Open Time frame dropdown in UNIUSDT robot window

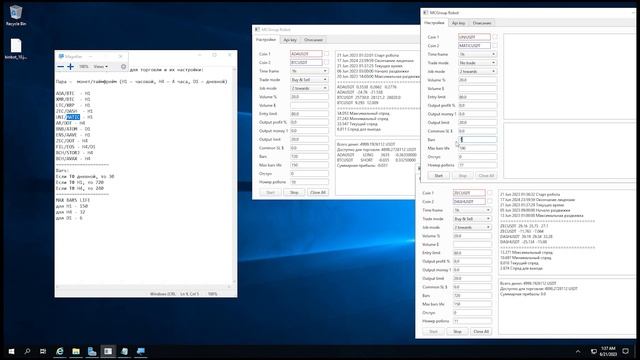click(x=478, y=54)
